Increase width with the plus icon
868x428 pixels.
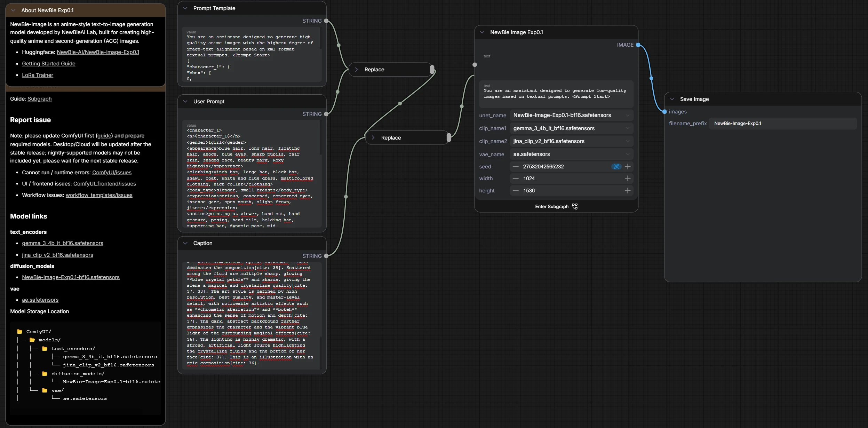628,179
